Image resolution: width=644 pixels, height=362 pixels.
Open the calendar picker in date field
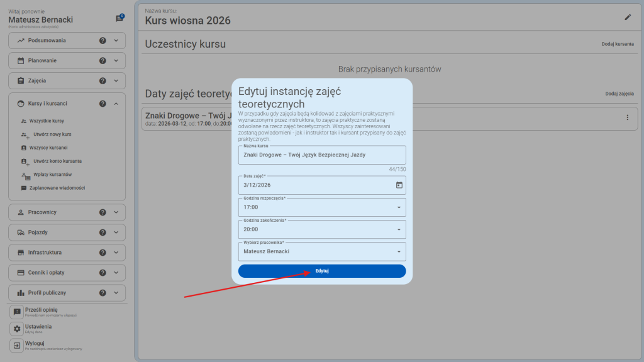pos(399,185)
